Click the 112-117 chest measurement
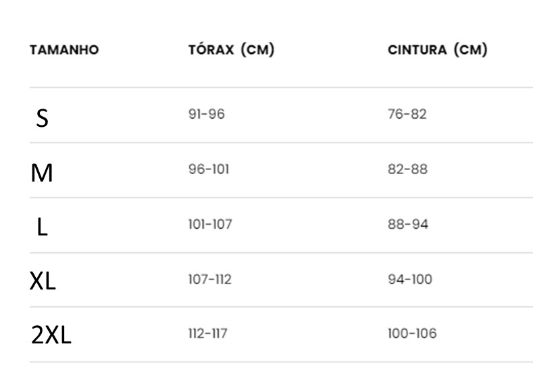The image size is (533, 392). tap(208, 333)
